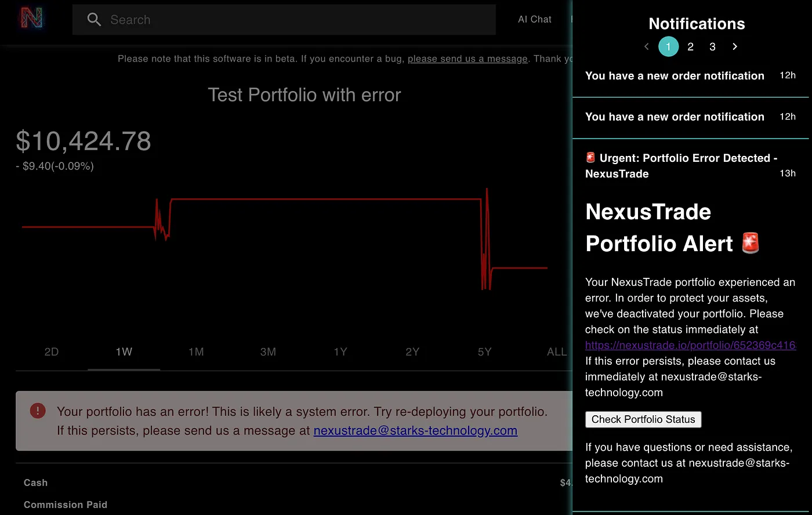Switch chart range to 2Y
This screenshot has height=515, width=812.
coord(412,352)
